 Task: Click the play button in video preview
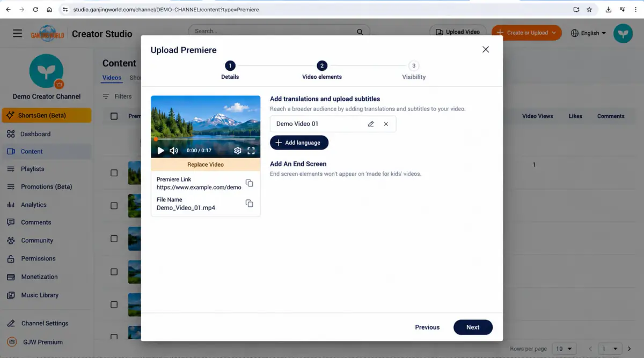click(x=160, y=151)
